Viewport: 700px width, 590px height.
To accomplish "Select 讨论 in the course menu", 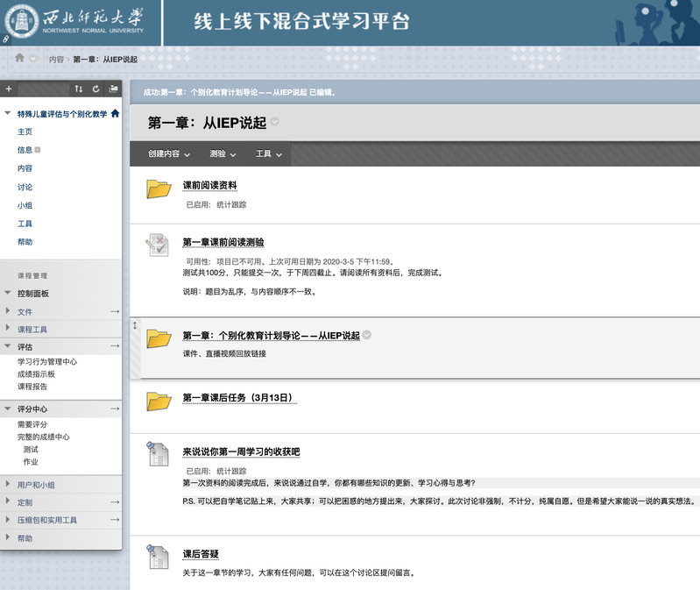I will point(25,187).
